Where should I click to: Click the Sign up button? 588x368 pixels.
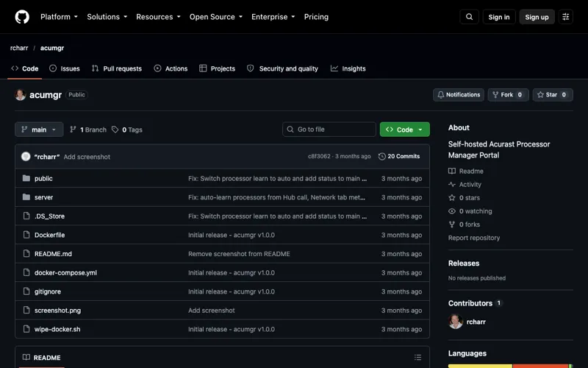pos(537,17)
